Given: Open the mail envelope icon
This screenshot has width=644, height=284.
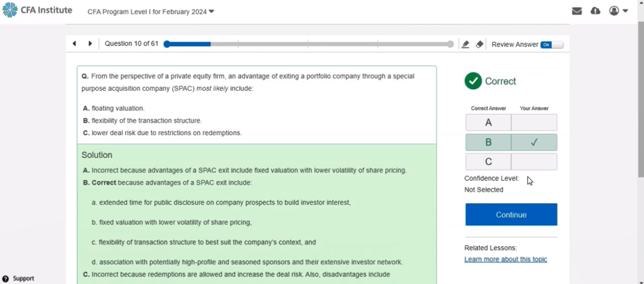Looking at the screenshot, I should pos(577,11).
